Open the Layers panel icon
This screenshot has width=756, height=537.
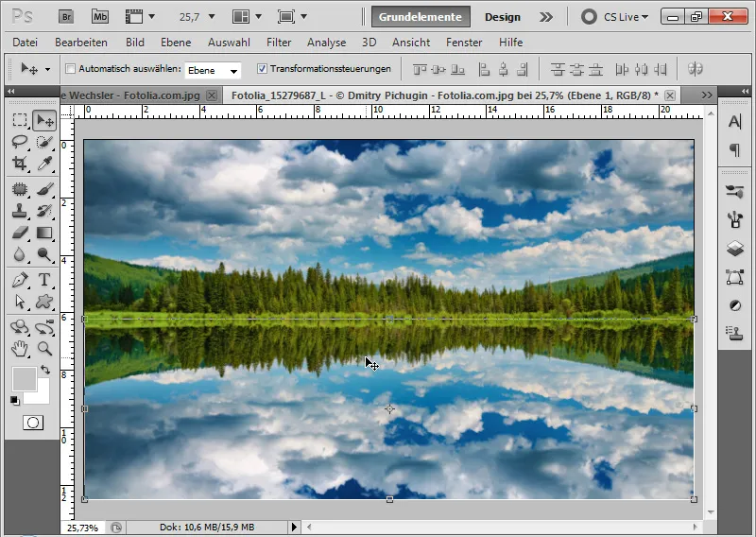click(x=735, y=249)
